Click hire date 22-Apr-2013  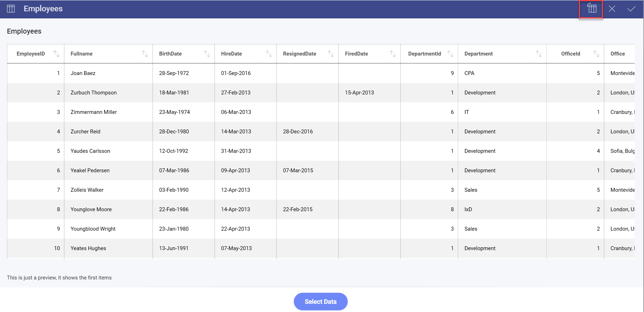[x=235, y=229]
